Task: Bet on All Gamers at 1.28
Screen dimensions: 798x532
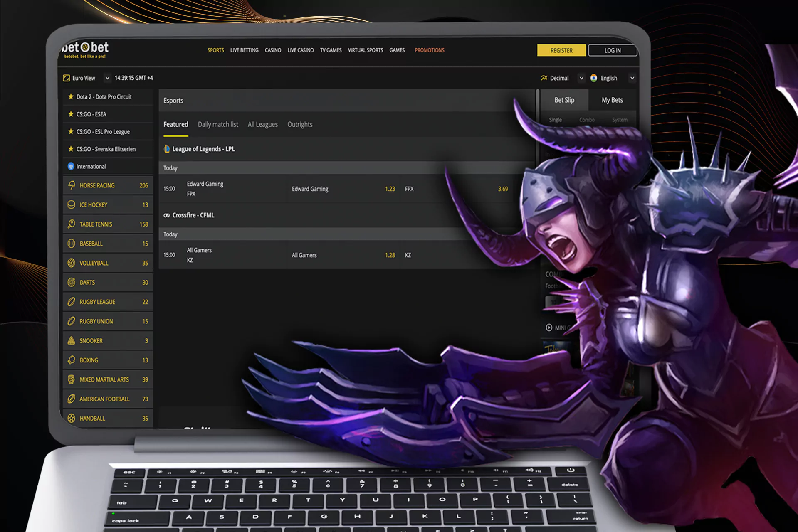Action: [x=343, y=255]
